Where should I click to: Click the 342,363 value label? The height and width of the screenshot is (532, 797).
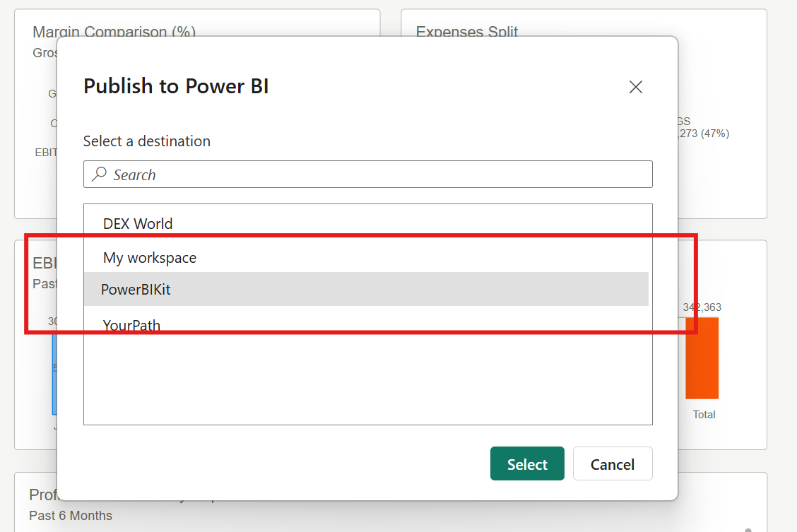[x=702, y=307]
